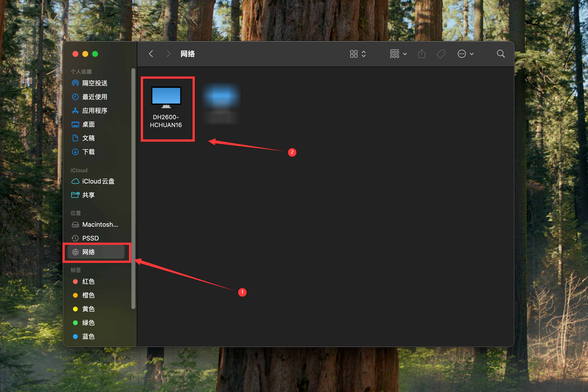This screenshot has height=392, width=588.
Task: Go back with the left chevron
Action: pyautogui.click(x=151, y=54)
